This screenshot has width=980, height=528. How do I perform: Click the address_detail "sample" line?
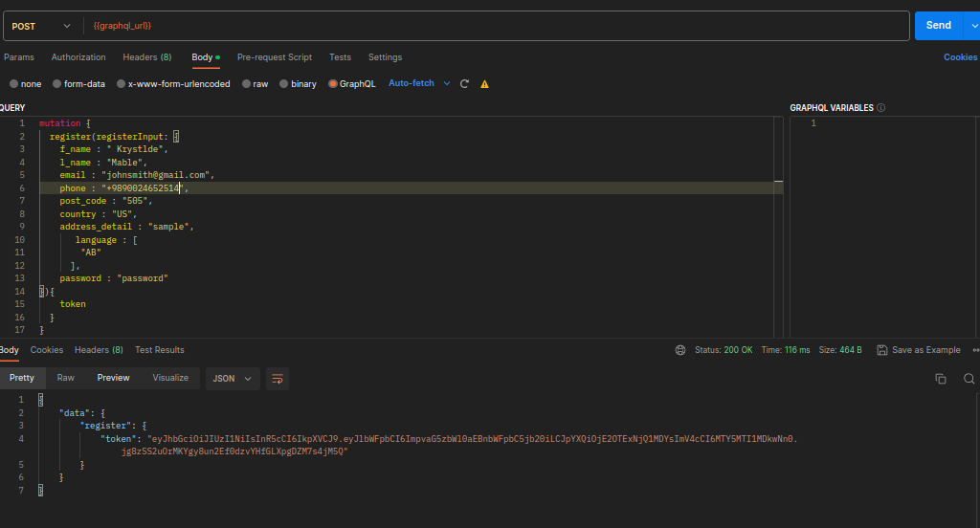tap(126, 226)
